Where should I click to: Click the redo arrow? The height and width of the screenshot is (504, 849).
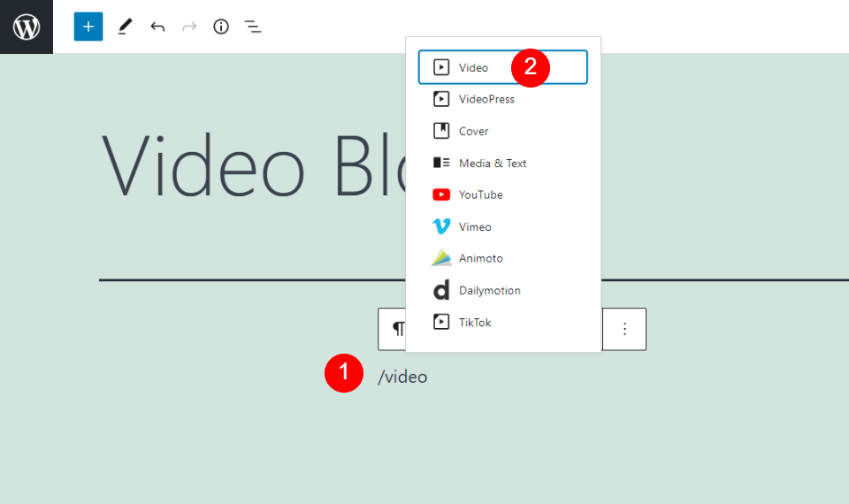point(189,27)
